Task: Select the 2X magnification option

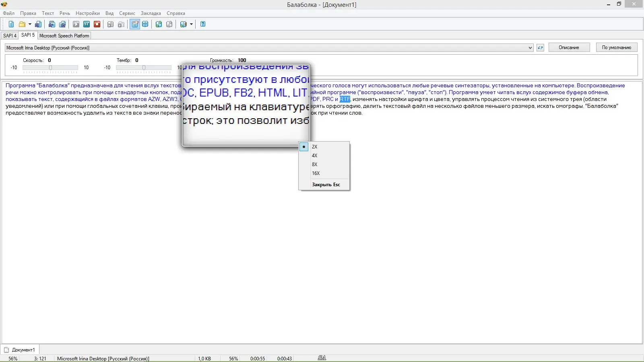Action: click(324, 147)
